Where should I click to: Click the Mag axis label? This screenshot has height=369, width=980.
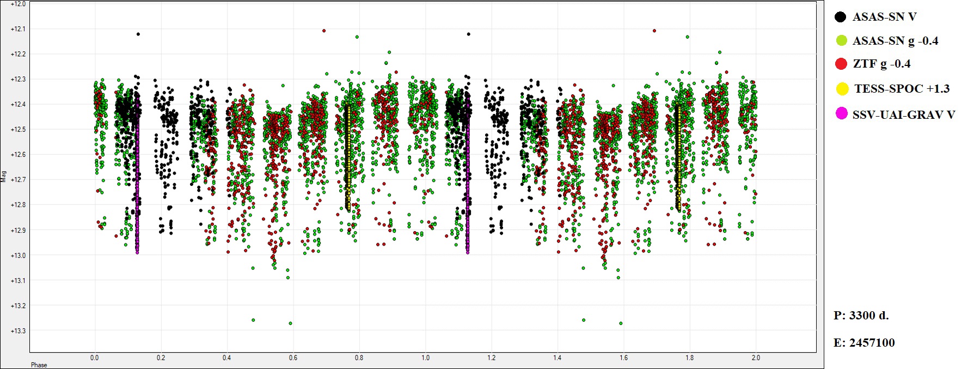pos(4,176)
